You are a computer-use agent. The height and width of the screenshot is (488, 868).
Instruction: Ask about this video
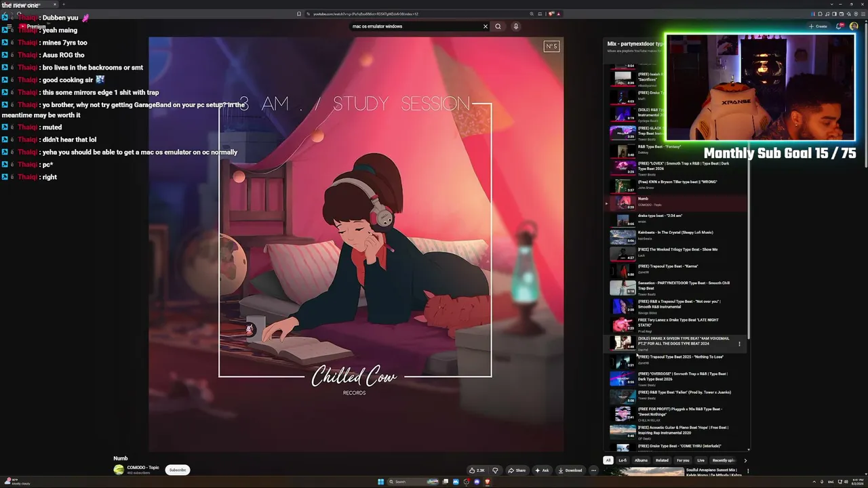[542, 470]
